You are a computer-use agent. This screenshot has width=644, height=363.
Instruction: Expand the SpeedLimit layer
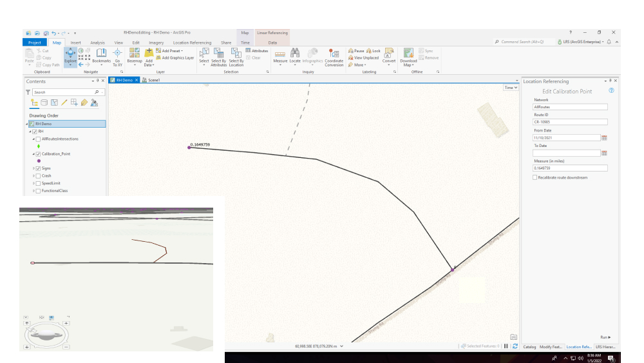(33, 183)
